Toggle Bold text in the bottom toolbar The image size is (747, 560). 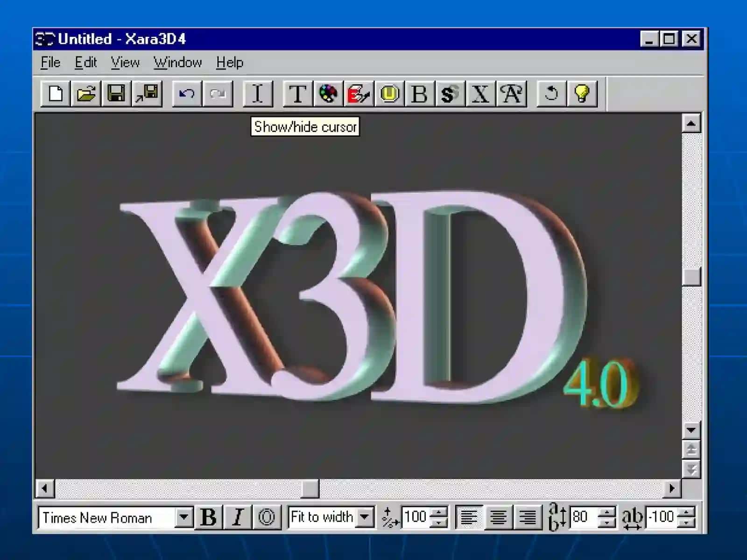[209, 517]
